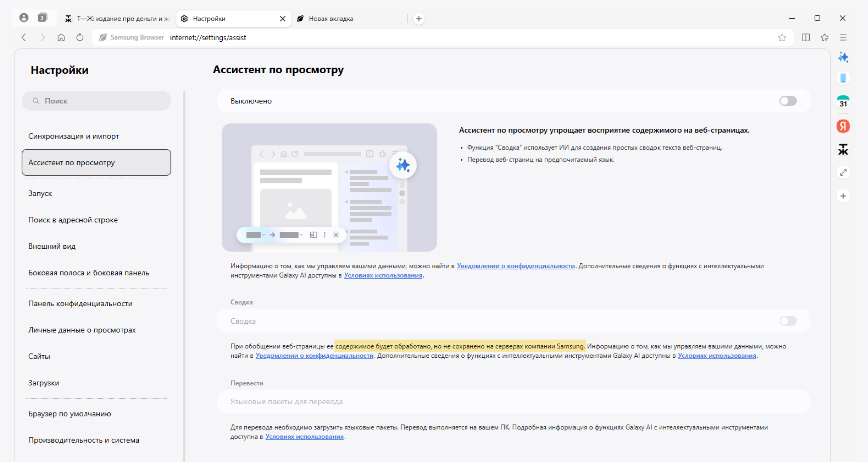Open Личные данные о просмотрах settings
This screenshot has width=868, height=462.
pyautogui.click(x=96, y=330)
